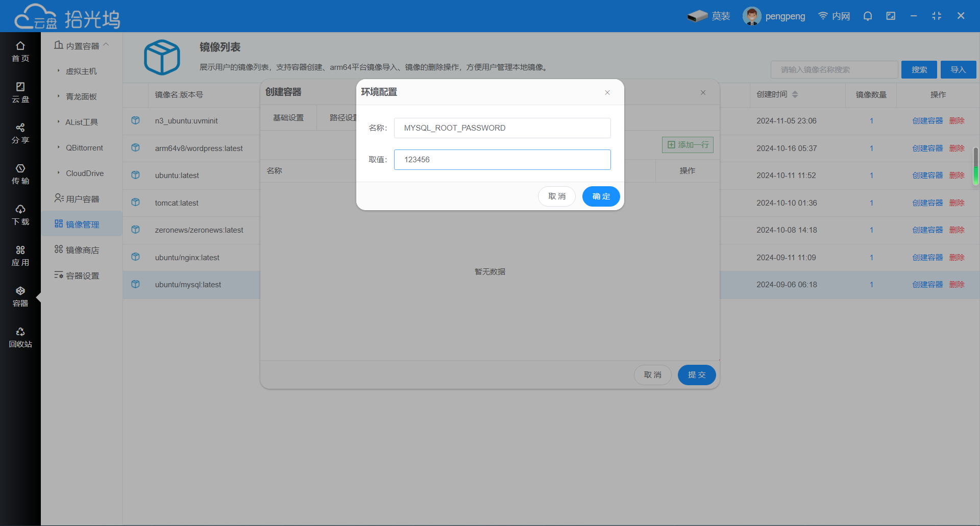Close the 创建容器 dialog with X
Viewport: 980px width, 526px height.
click(703, 92)
